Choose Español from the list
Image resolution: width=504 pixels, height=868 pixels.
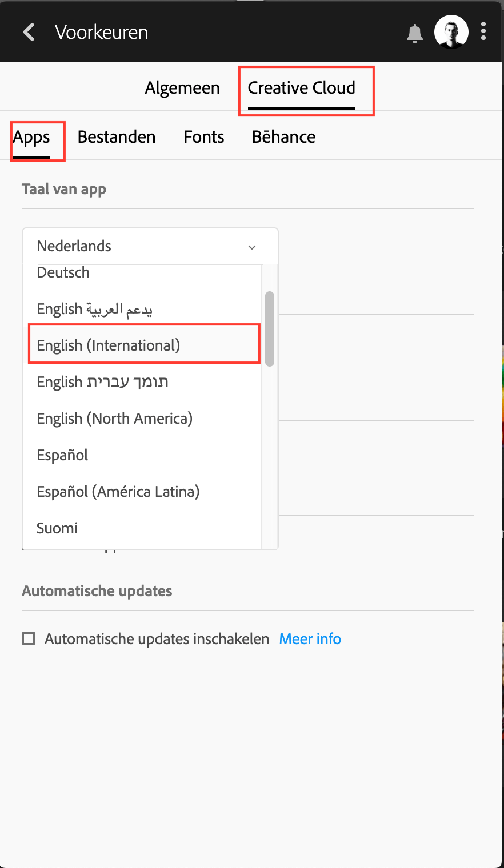click(x=142, y=455)
